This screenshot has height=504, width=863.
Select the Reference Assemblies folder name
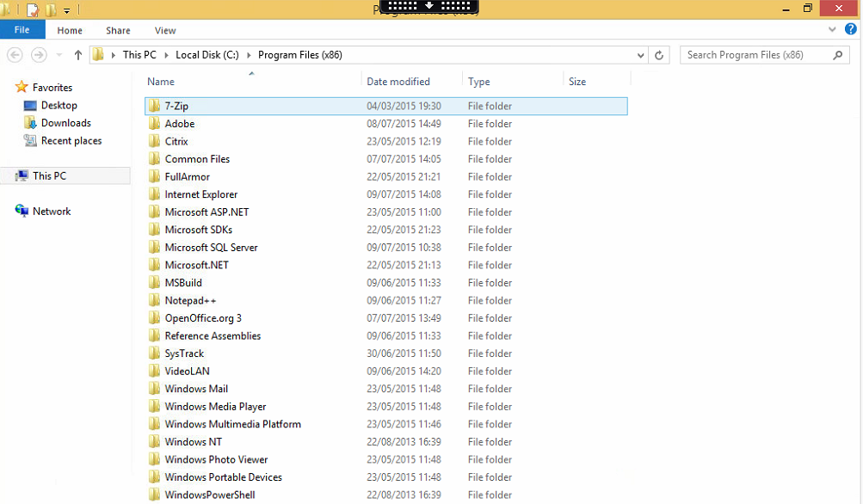[x=213, y=335]
